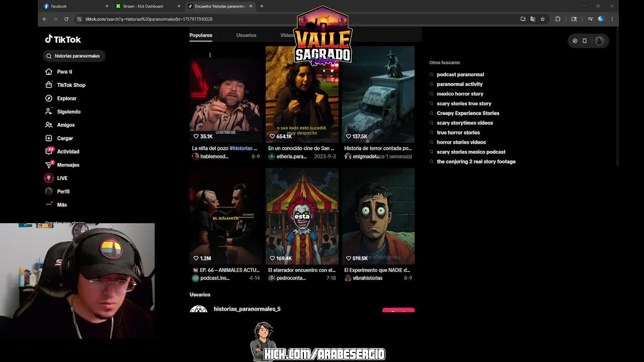Screen dimensions: 644x362
Task: Close the Facebook browser tab
Action: [107, 6]
